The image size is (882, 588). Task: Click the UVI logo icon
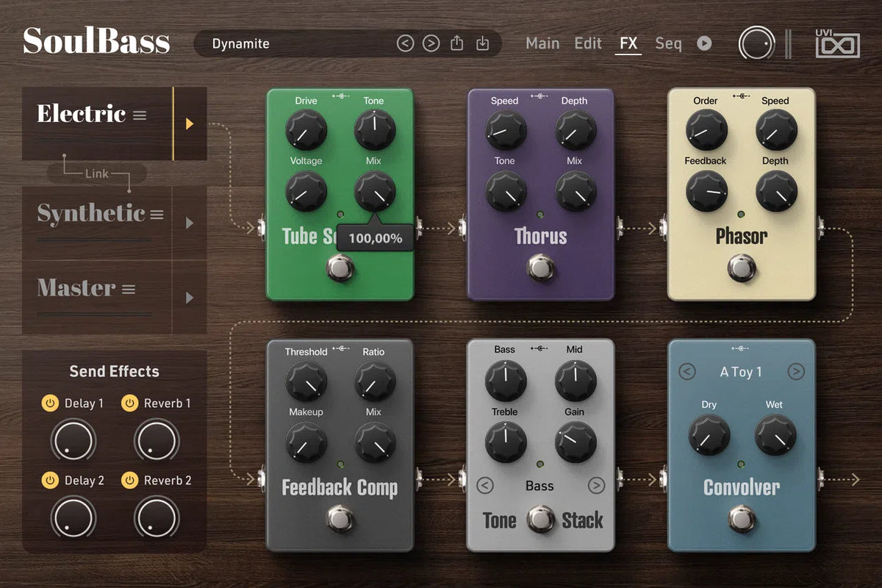tap(837, 45)
